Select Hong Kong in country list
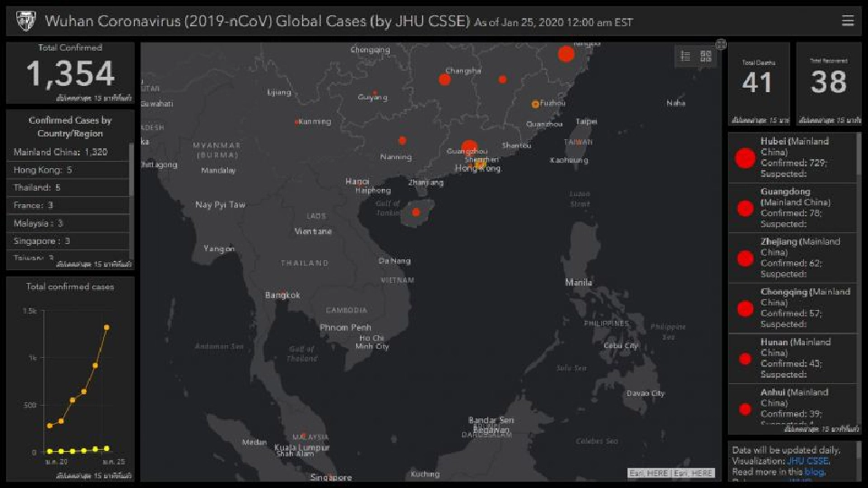This screenshot has height=488, width=868. click(x=42, y=170)
